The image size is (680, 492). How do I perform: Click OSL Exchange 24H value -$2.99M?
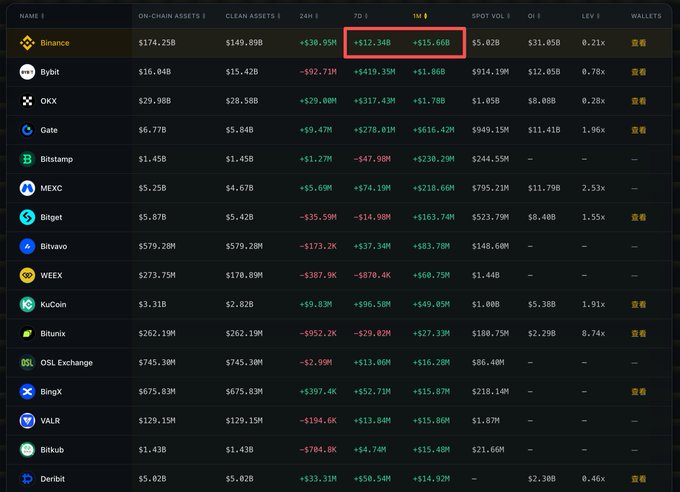coord(316,362)
